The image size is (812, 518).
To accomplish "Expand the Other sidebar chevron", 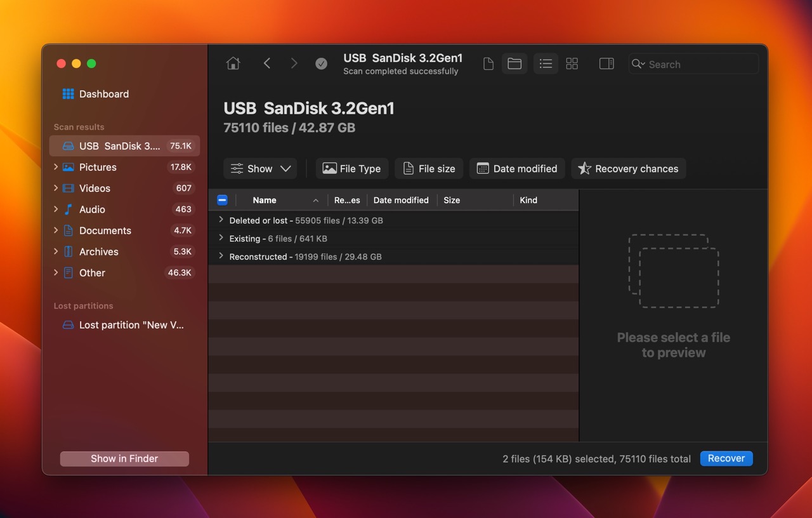I will click(x=56, y=272).
